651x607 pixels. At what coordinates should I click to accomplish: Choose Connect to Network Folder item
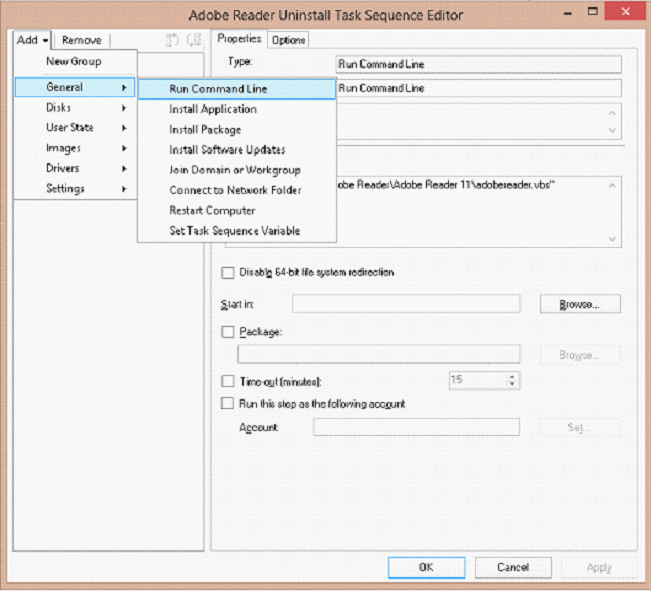pos(237,190)
